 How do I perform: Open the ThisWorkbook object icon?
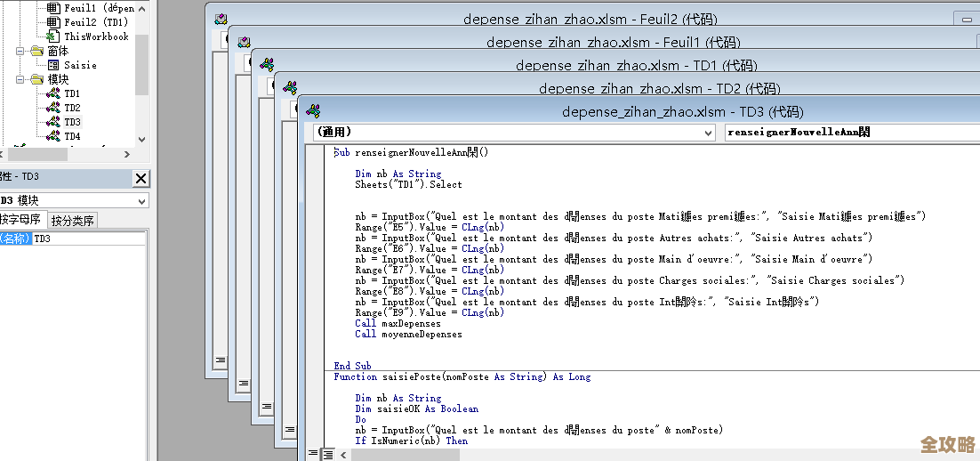point(52,36)
